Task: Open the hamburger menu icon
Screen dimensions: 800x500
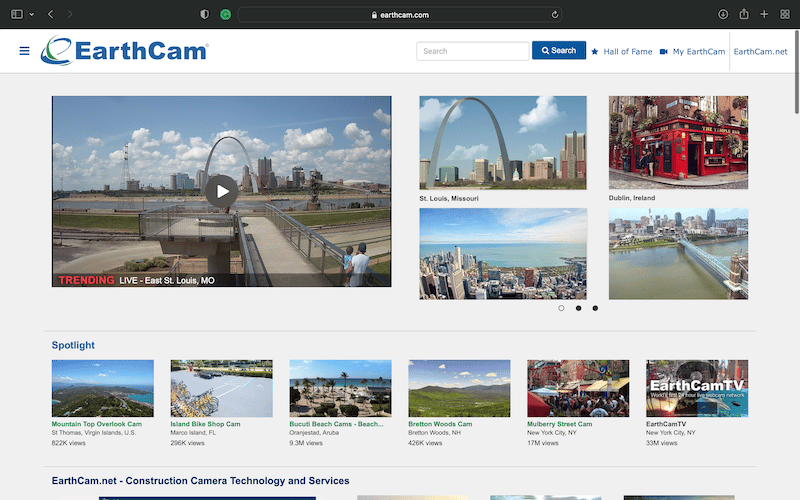Action: [24, 51]
